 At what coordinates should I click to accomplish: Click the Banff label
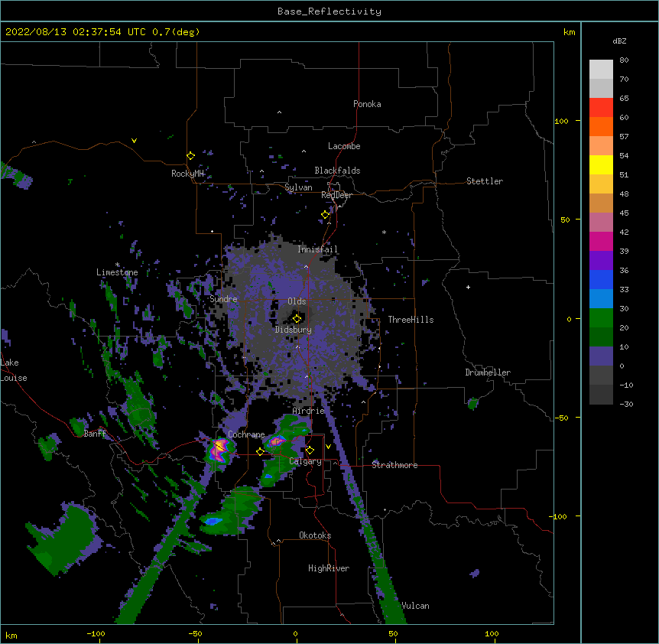coord(95,434)
